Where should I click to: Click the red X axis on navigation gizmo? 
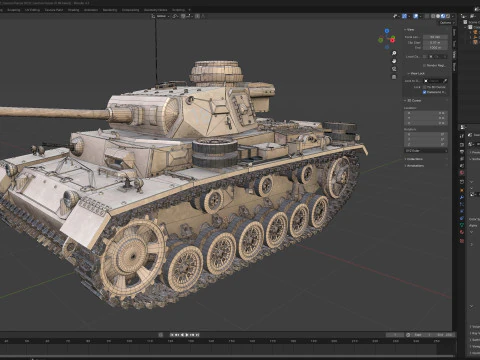click(x=392, y=40)
